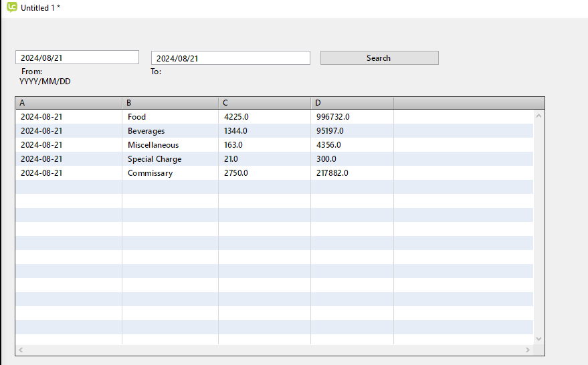Click column header A
Viewport: 588px width, 365px height.
click(x=68, y=103)
